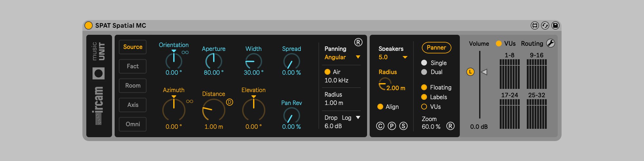
Task: Open the Speakers 5.0 dropdown
Action: (393, 57)
